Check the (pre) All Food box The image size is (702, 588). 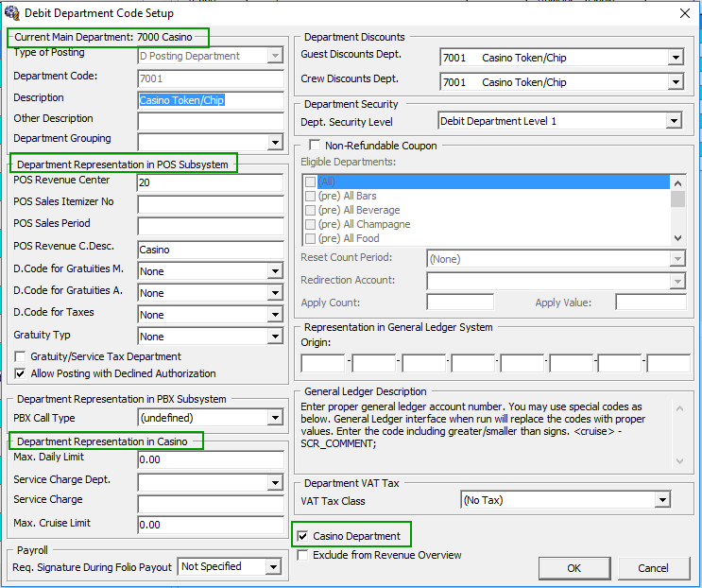coord(310,238)
